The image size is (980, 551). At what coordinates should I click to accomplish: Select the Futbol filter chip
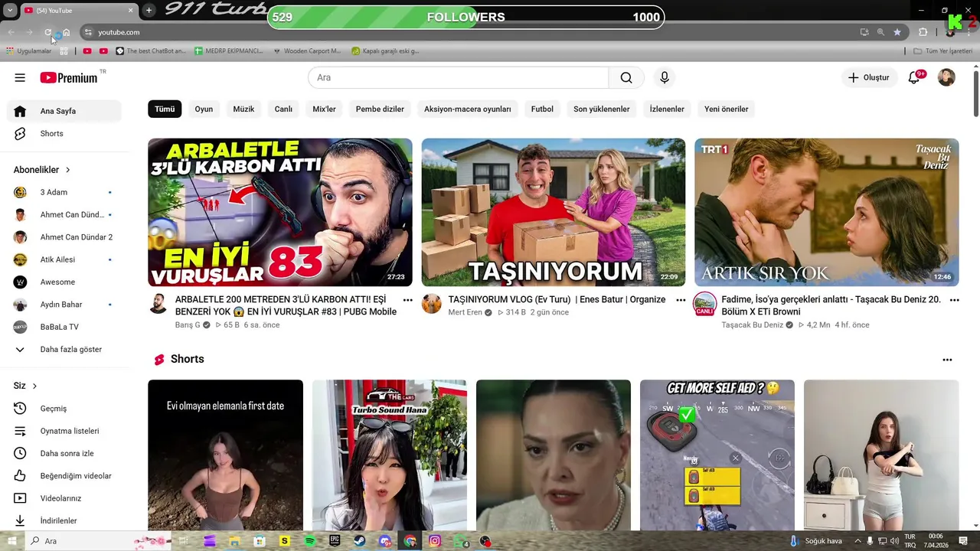542,109
